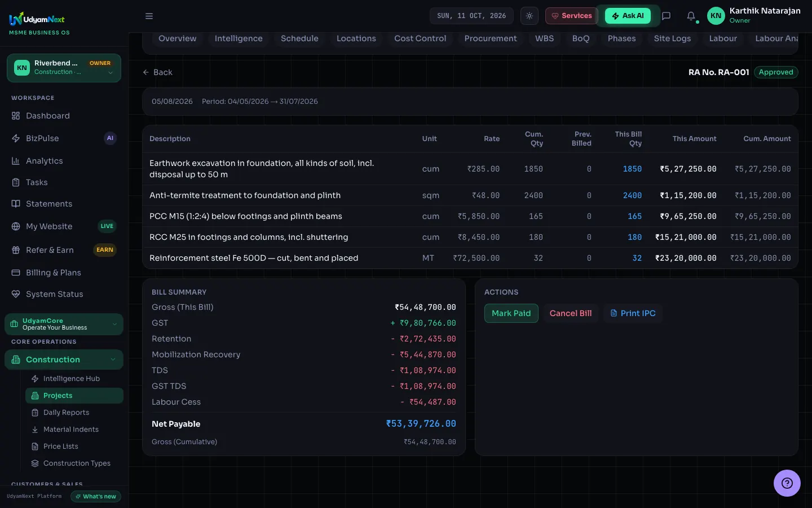Screen dimensions: 812x508
Task: Switch to the Cost Control tab
Action: 420,38
